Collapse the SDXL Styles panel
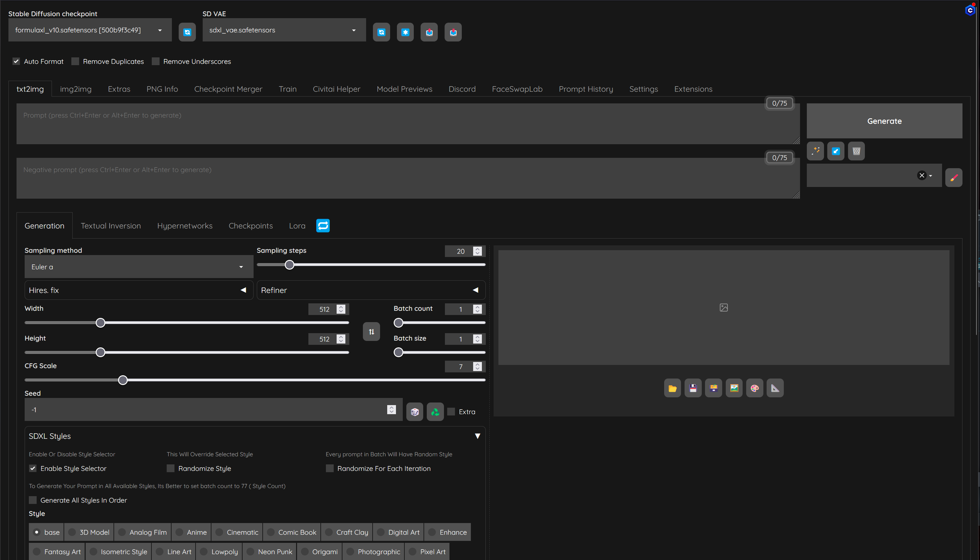980x560 pixels. (477, 436)
